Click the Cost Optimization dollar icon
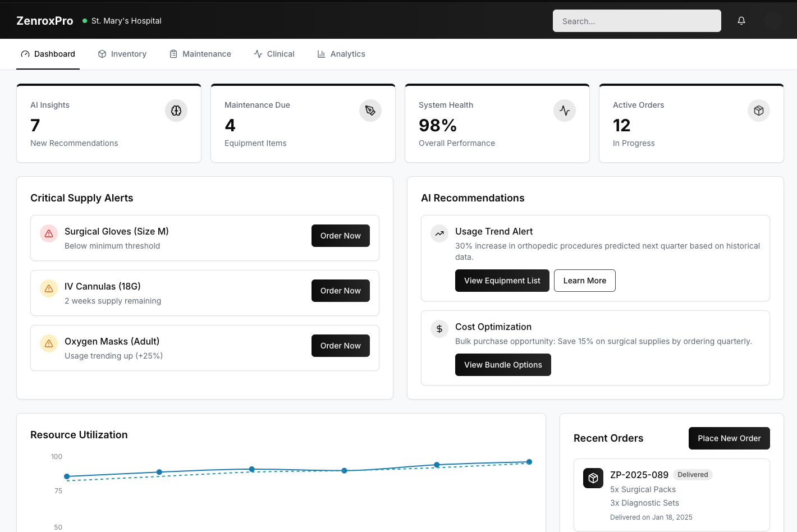 click(439, 329)
